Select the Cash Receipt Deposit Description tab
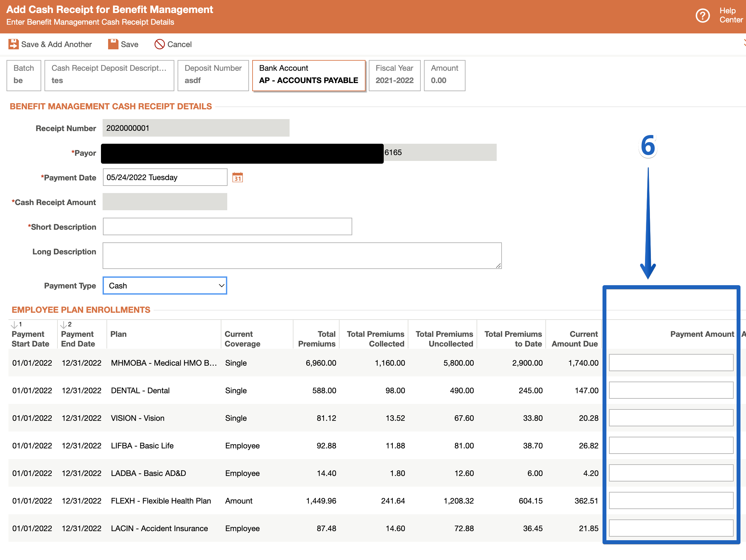746x560 pixels. (109, 75)
